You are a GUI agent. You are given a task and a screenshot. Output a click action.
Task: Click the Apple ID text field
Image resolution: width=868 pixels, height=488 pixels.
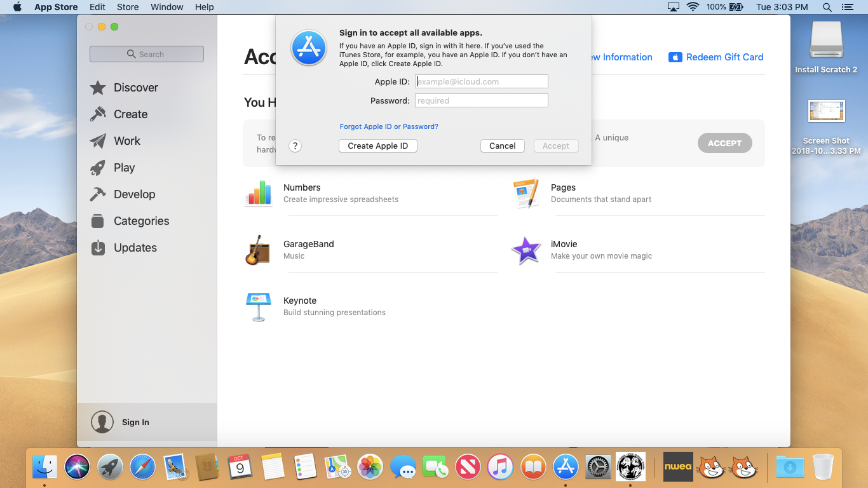pos(482,81)
